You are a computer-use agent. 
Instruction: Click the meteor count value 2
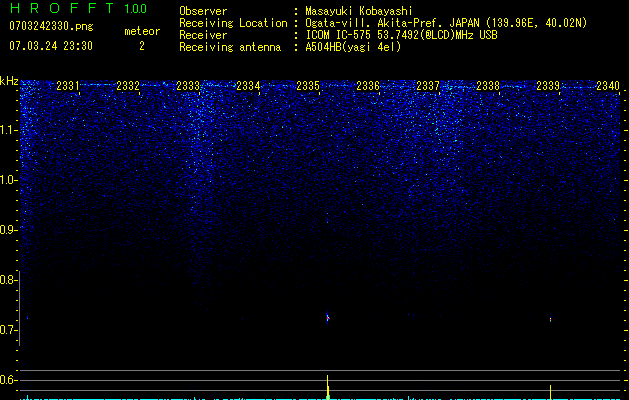[142, 46]
